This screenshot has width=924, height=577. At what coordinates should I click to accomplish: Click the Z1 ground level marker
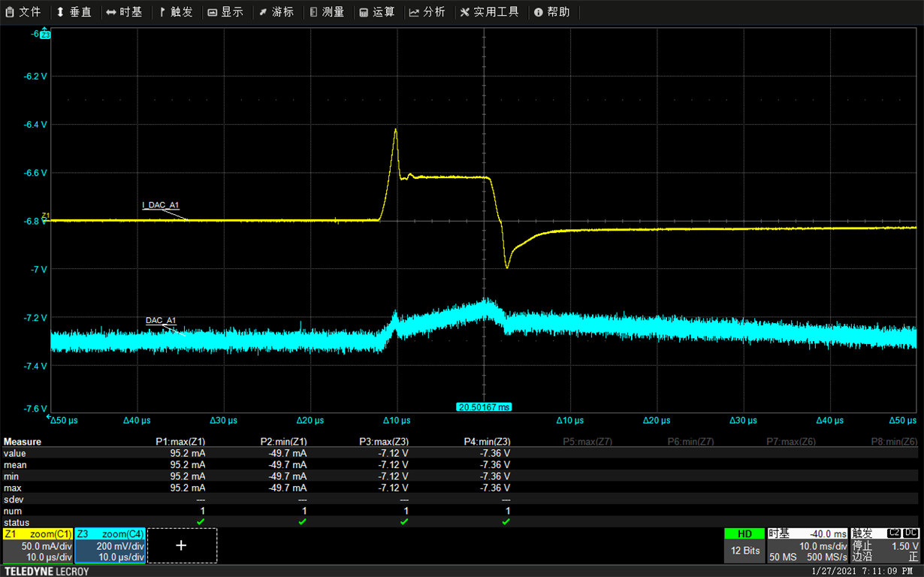pyautogui.click(x=45, y=216)
